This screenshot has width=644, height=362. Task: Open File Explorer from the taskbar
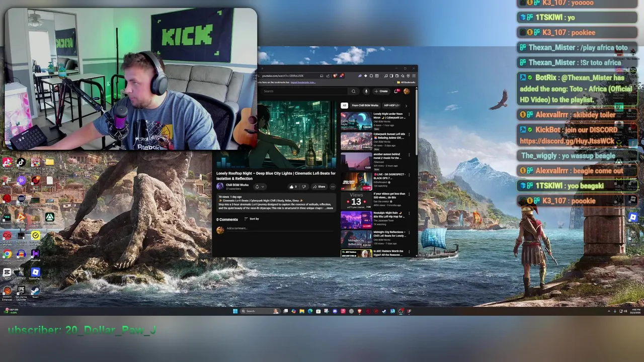[x=302, y=311]
